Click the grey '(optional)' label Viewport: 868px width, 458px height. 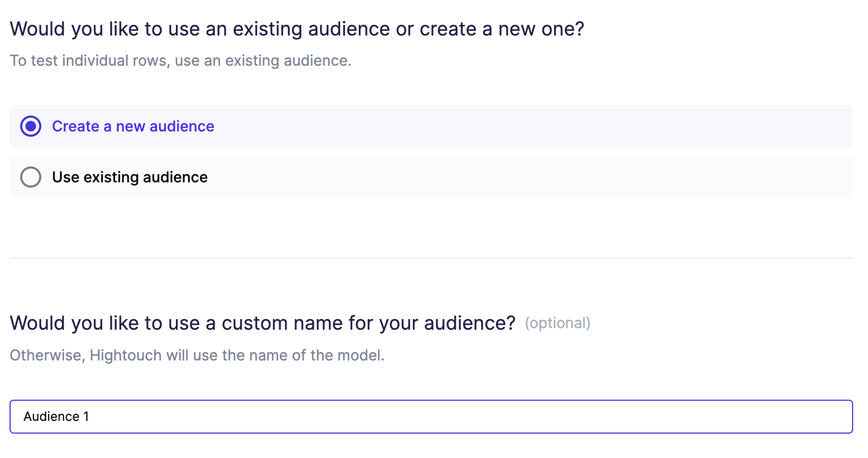click(557, 323)
